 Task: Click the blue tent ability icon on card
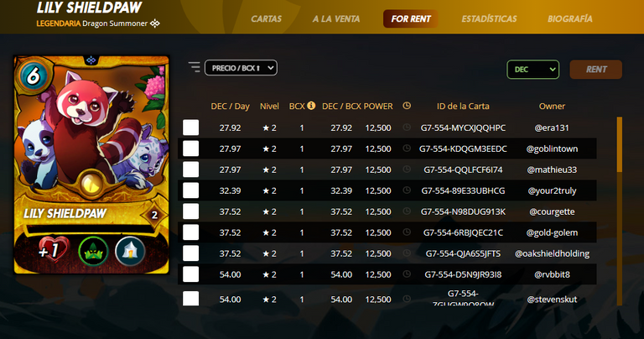pos(130,251)
